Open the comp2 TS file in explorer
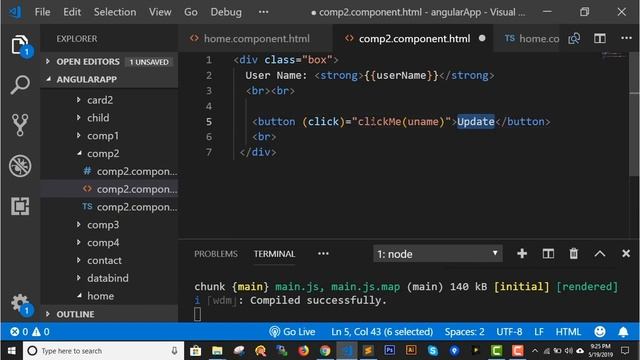The width and height of the screenshot is (640, 360). (131, 207)
